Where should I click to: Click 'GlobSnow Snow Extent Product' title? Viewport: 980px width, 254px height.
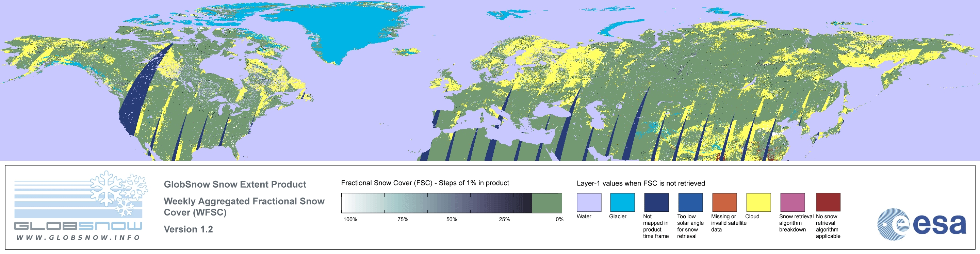[x=235, y=184]
